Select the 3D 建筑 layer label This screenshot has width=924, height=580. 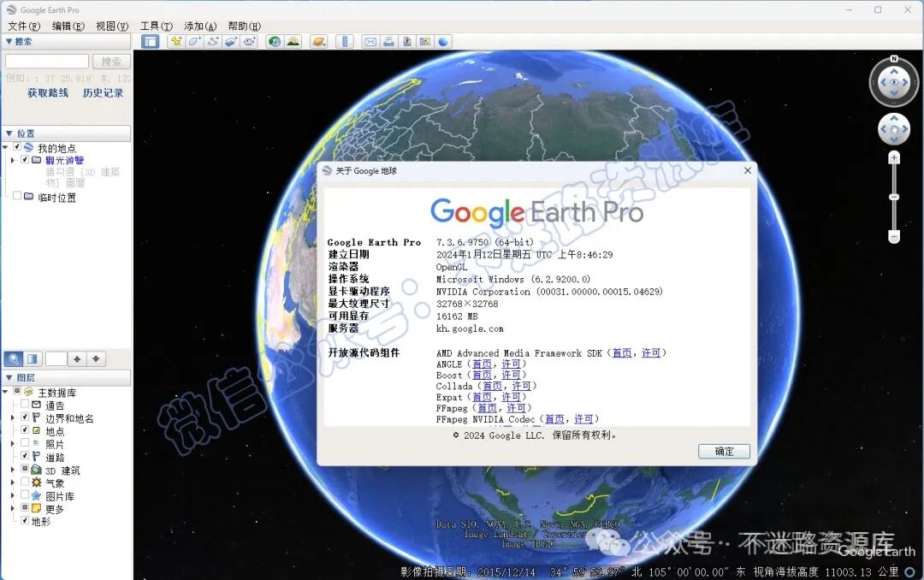(63, 471)
